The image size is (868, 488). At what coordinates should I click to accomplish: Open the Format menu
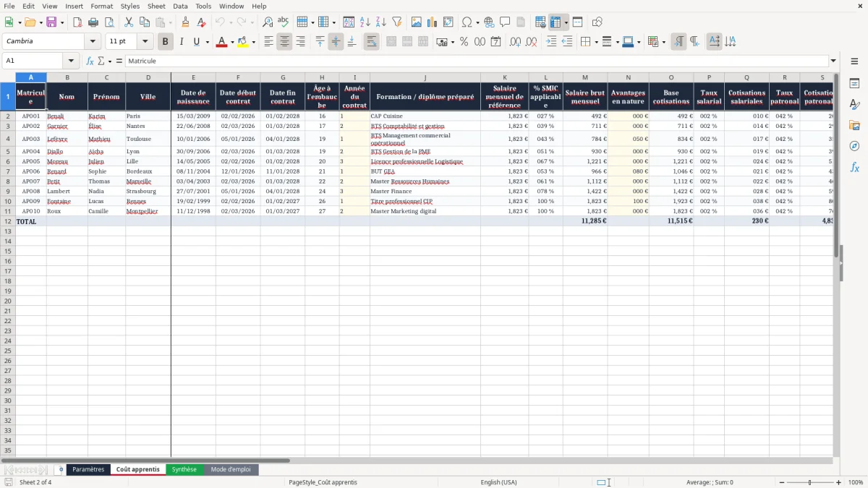coord(101,6)
